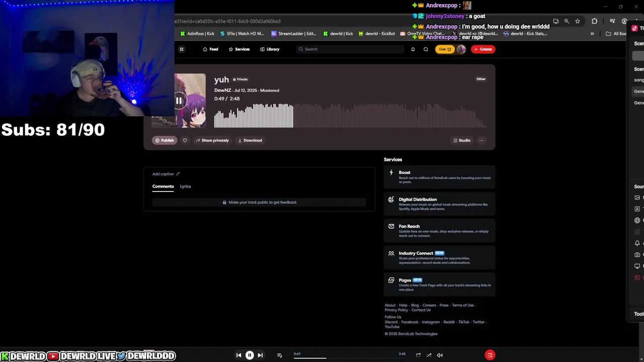This screenshot has height=362, width=644.
Task: Open the Library page
Action: coord(270,49)
